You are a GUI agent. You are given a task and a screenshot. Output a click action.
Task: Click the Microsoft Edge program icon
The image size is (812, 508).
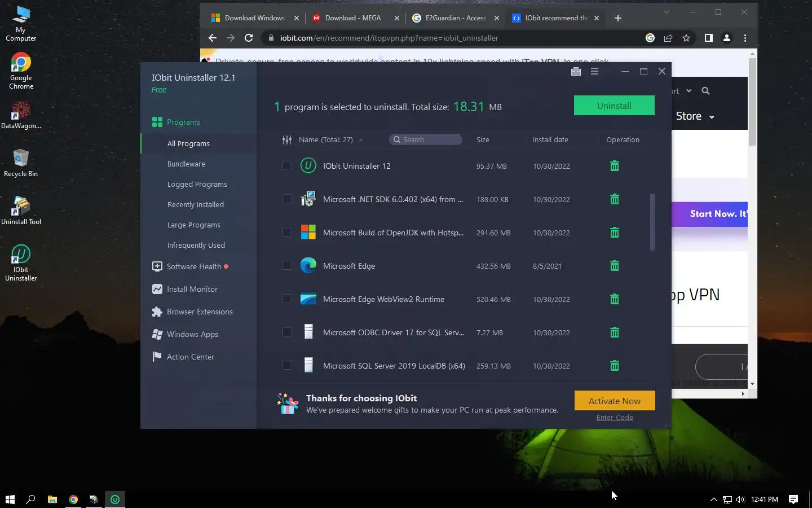(x=308, y=265)
